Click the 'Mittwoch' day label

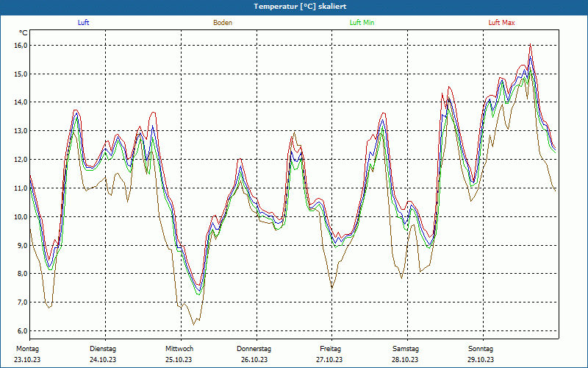tap(179, 348)
